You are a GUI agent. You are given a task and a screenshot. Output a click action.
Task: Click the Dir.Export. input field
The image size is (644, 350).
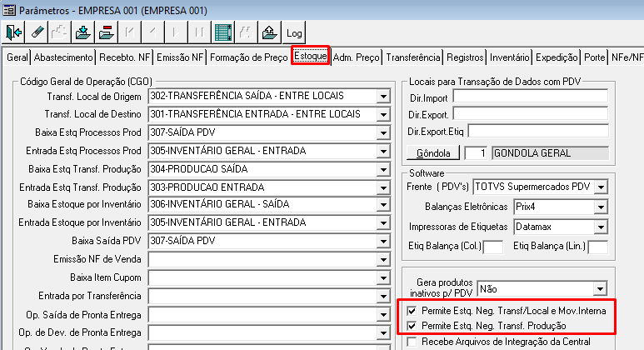(x=530, y=114)
